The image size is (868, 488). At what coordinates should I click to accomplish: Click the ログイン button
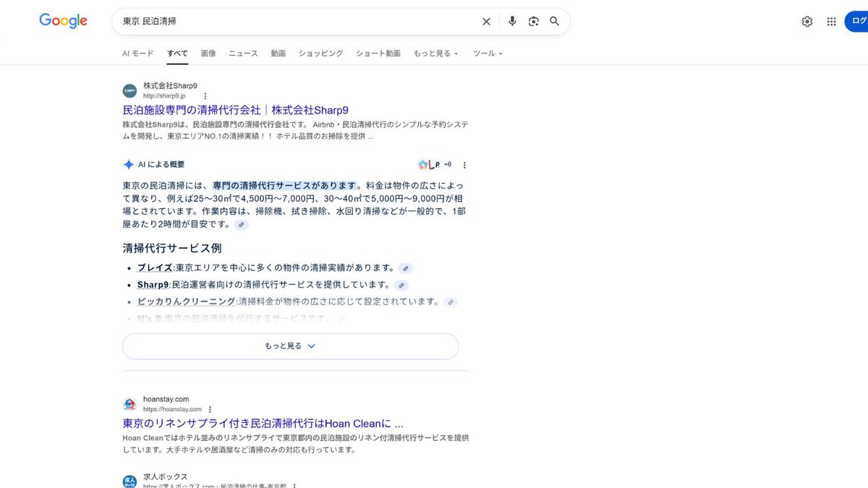coord(857,22)
